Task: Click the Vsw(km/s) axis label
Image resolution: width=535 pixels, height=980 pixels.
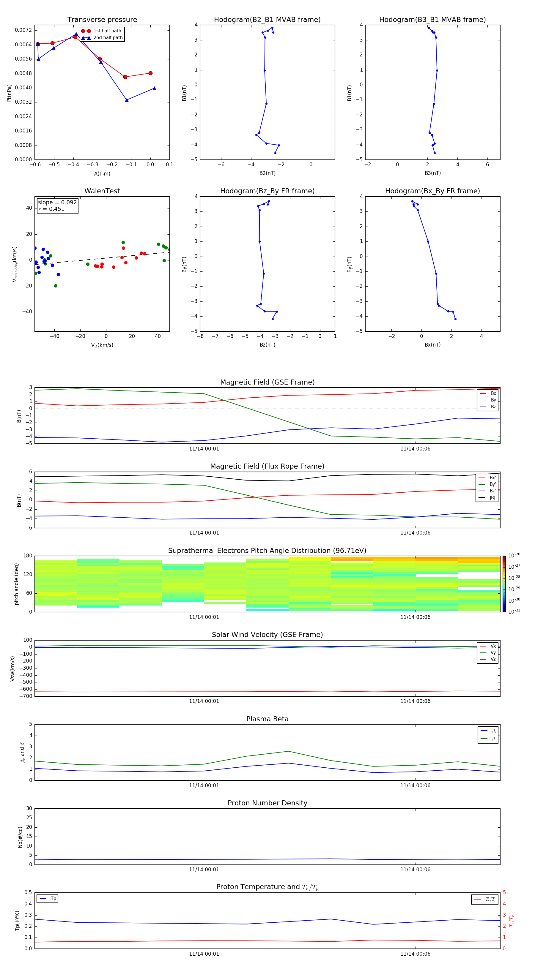Action: click(x=12, y=668)
